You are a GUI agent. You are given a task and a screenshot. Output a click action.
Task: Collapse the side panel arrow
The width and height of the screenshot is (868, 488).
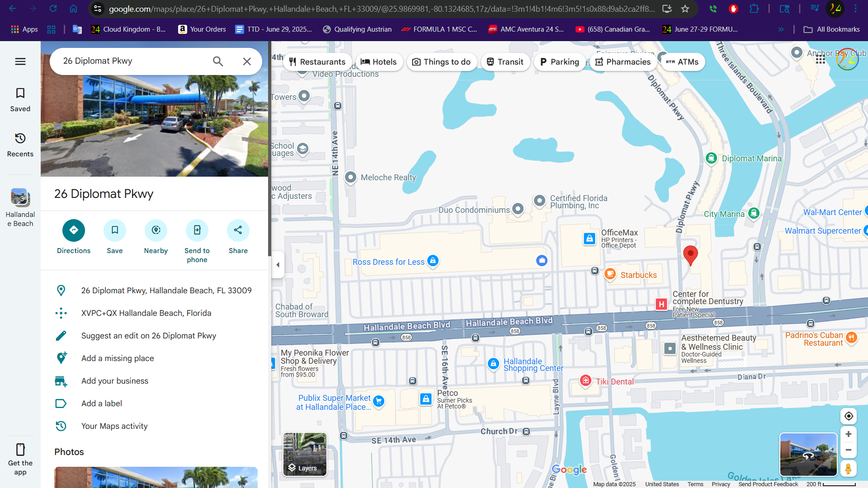click(278, 265)
